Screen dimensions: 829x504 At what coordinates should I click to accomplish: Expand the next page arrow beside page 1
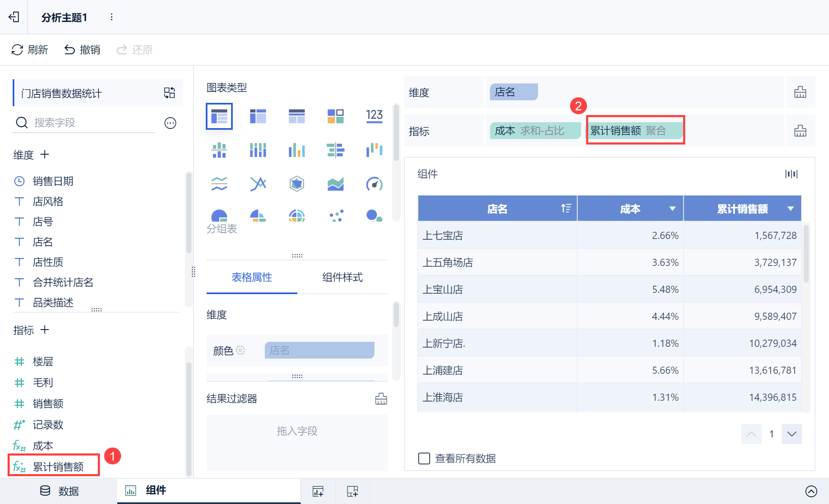click(791, 434)
